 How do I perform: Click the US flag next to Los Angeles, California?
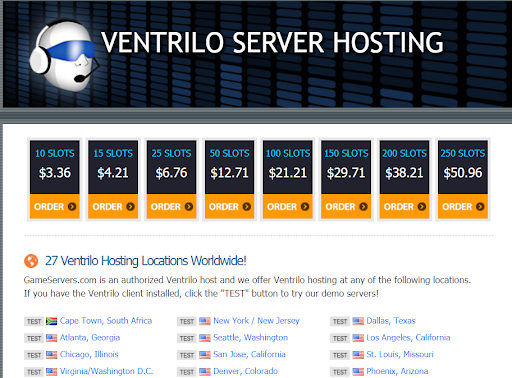(x=358, y=338)
